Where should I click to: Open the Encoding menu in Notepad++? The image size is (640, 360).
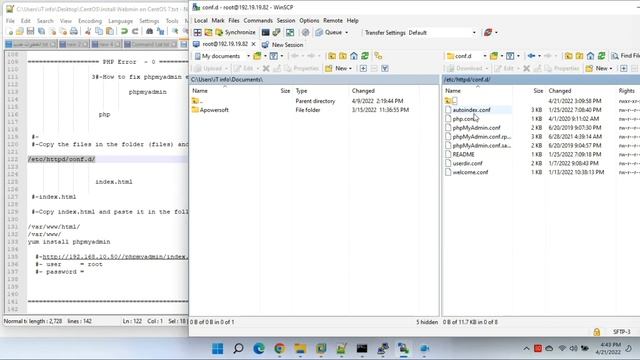pyautogui.click(x=90, y=21)
